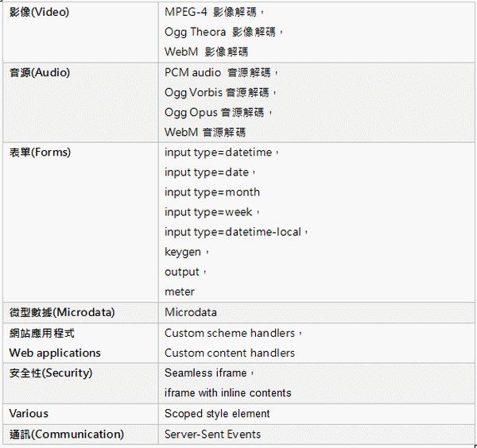
Task: Select the Ogg Opus 音源解碼 line
Action: tap(214, 113)
